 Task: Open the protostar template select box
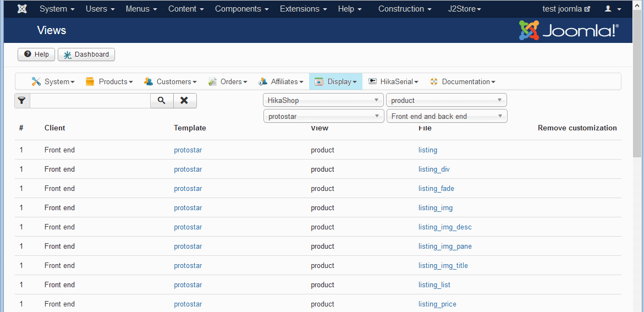[323, 116]
